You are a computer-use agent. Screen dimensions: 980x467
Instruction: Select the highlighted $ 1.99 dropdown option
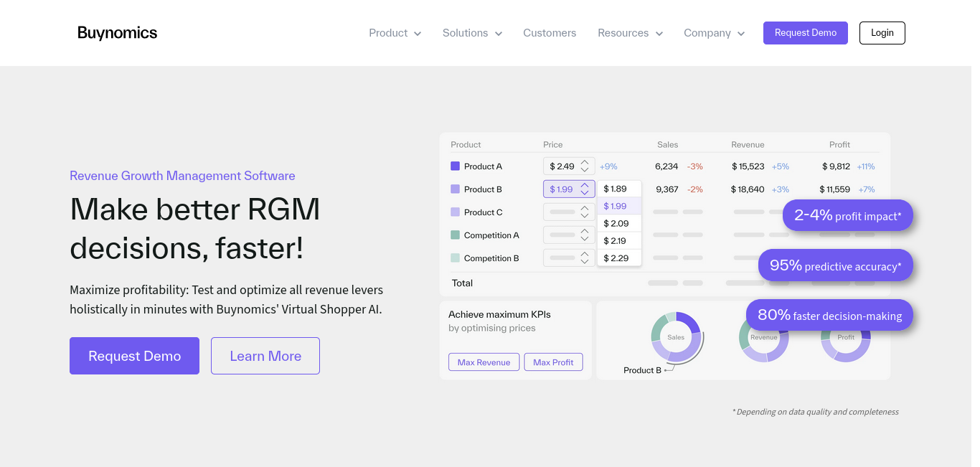tap(619, 206)
